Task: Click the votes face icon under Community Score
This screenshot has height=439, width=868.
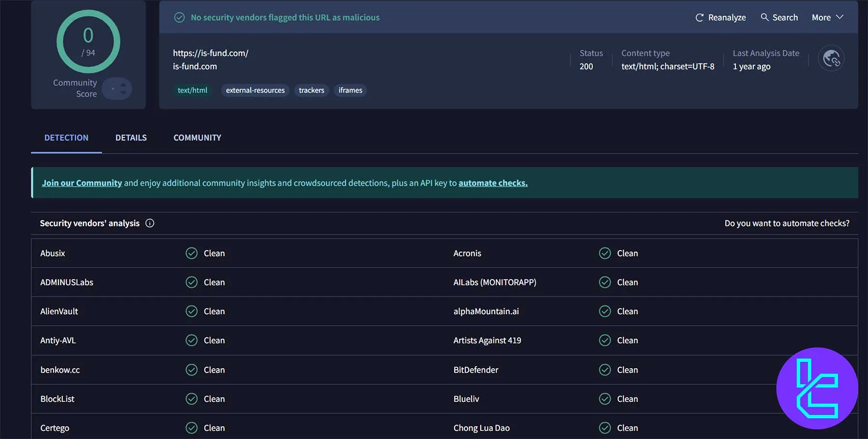Action: [117, 89]
